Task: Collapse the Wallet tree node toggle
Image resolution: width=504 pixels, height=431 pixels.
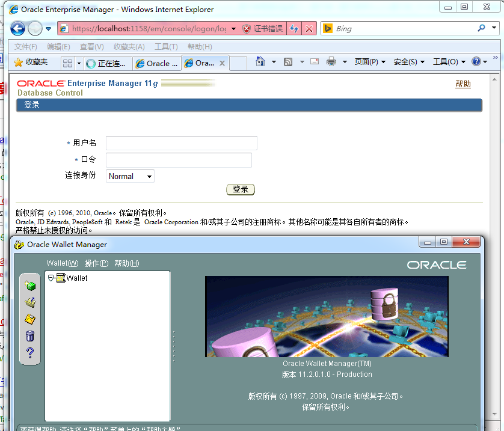Action: tap(51, 278)
